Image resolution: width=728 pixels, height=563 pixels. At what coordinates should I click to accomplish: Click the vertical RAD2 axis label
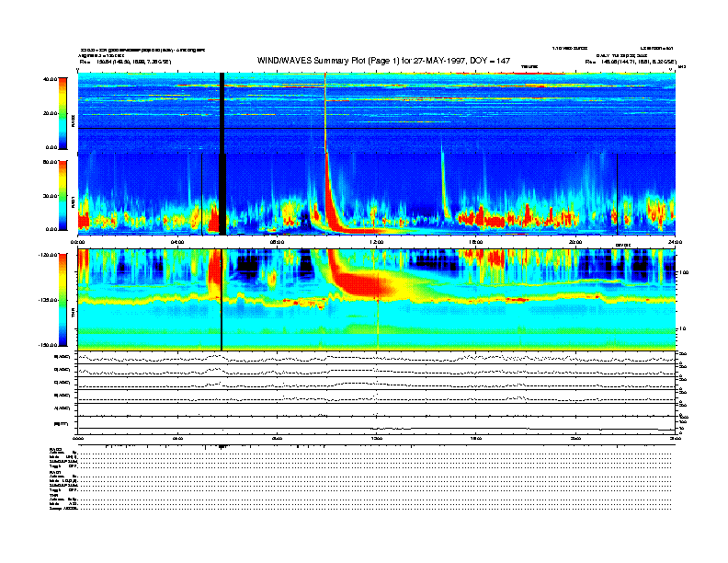coord(73,121)
